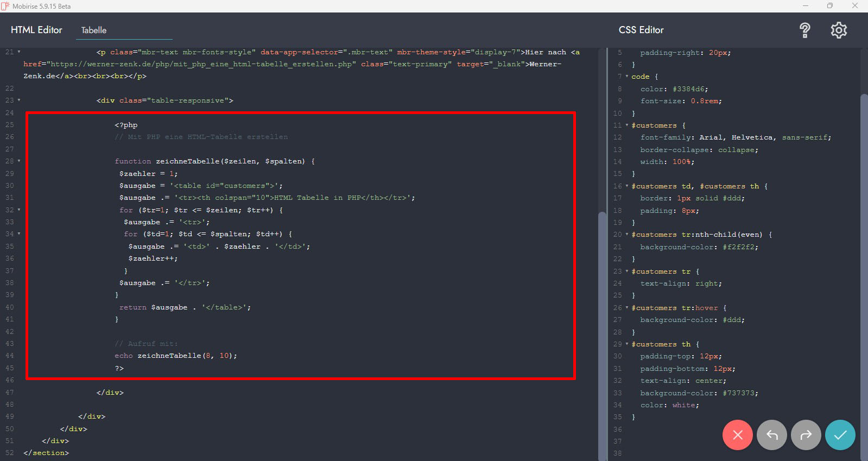Cancel changes with the red X button
This screenshot has height=461, width=868.
point(738,435)
